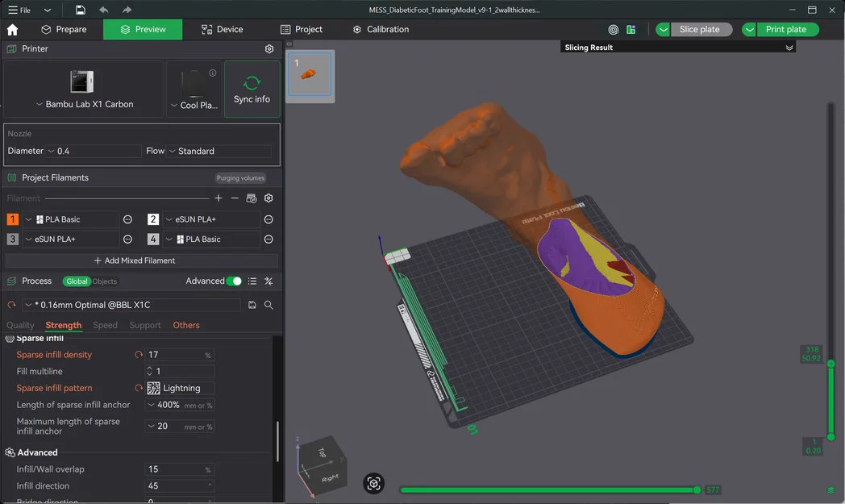Open the Slice plate dropdown arrow
Screen dimensions: 845x504
(x=663, y=30)
